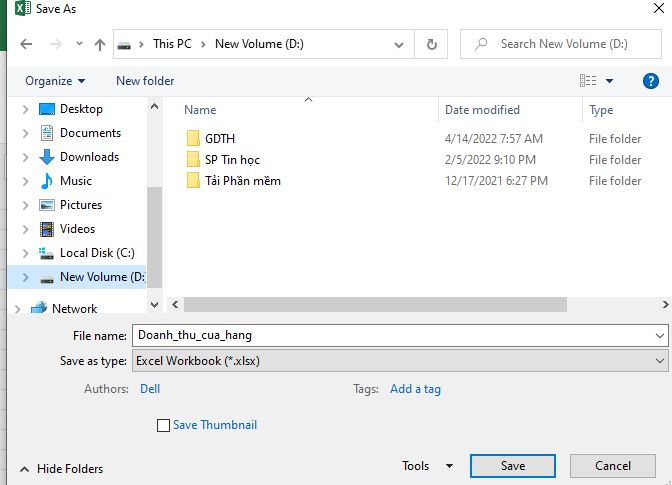Click the Save button
The width and height of the screenshot is (672, 485).
(x=512, y=466)
